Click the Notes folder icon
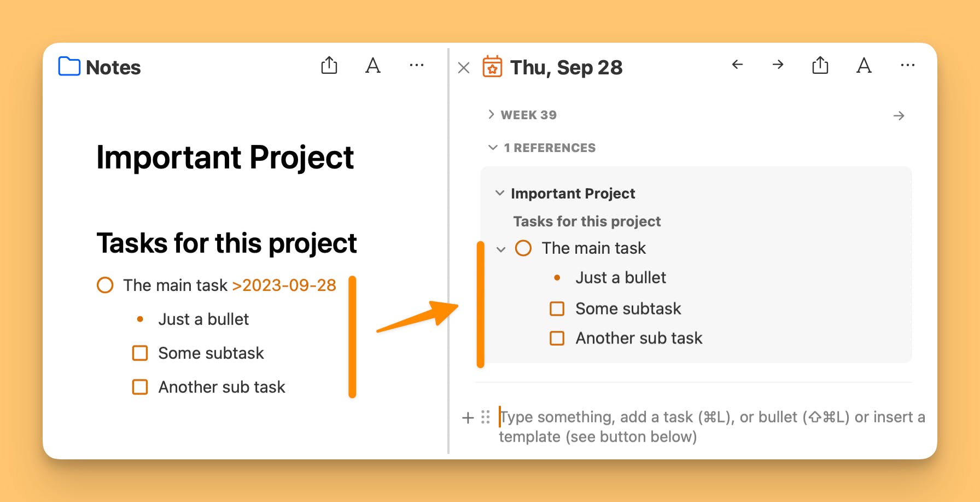Viewport: 980px width, 502px height. pyautogui.click(x=69, y=67)
